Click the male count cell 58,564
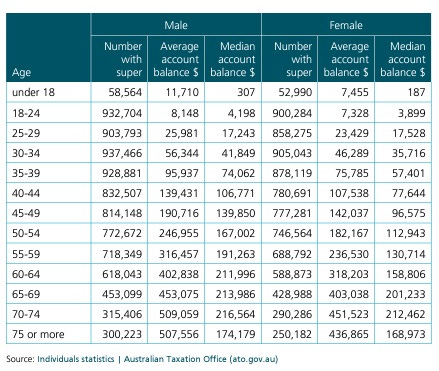 (x=125, y=92)
